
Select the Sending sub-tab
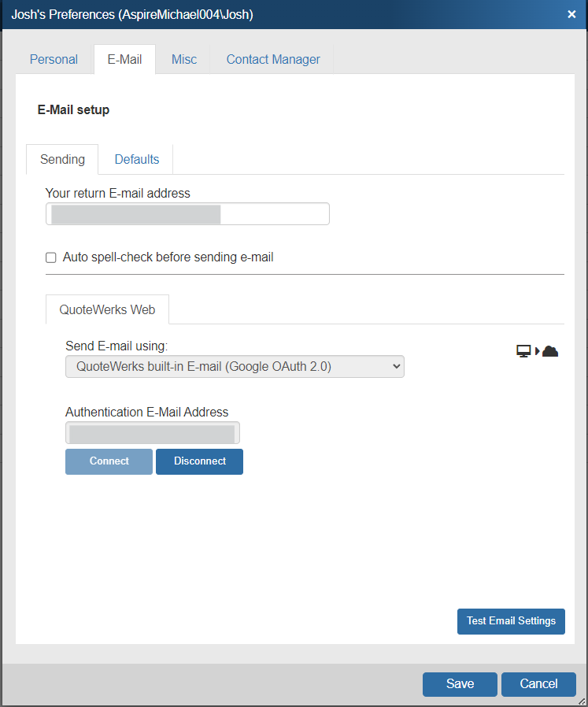[62, 159]
